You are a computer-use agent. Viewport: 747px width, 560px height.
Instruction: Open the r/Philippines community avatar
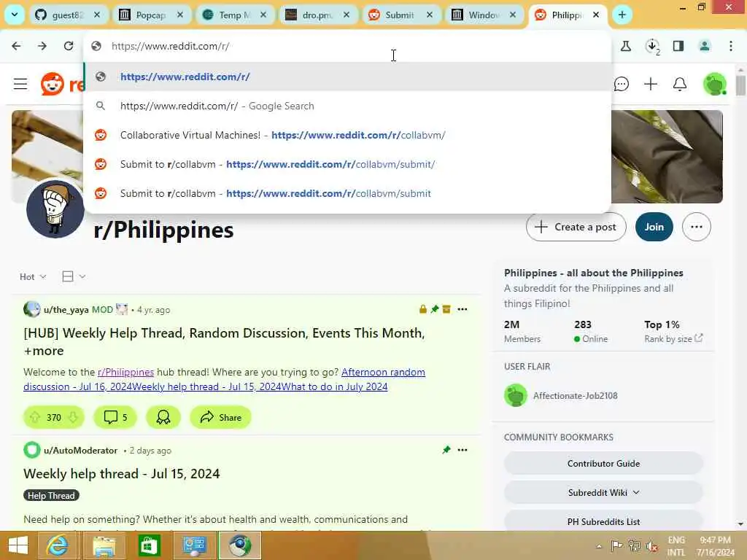tap(55, 209)
